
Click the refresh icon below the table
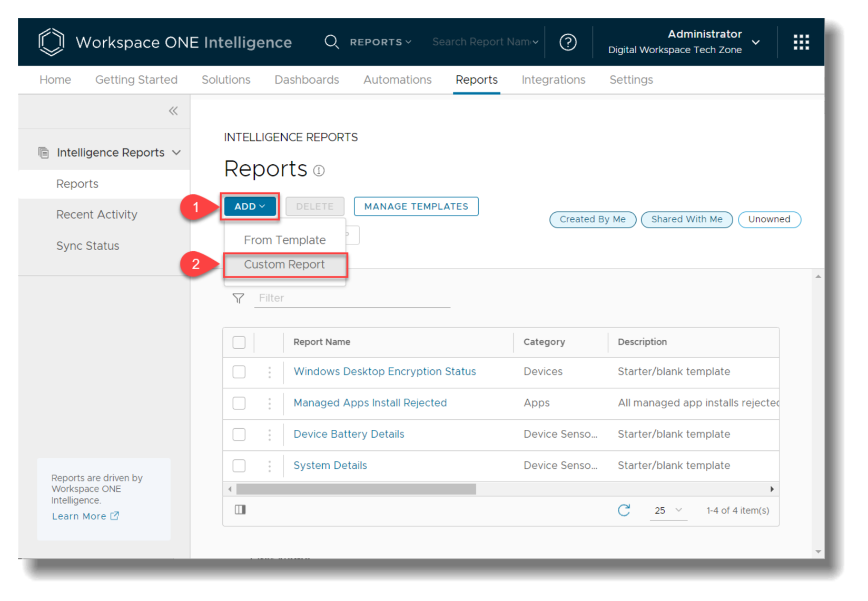coord(624,510)
